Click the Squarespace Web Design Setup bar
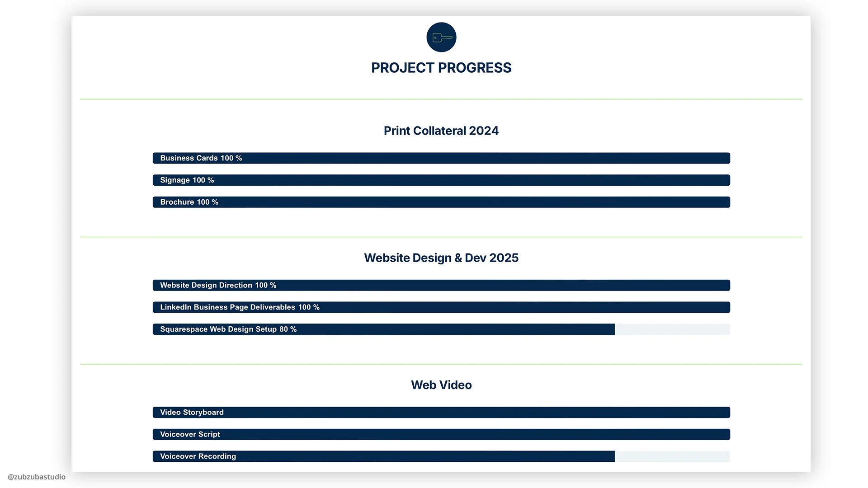The width and height of the screenshot is (868, 488). click(383, 329)
